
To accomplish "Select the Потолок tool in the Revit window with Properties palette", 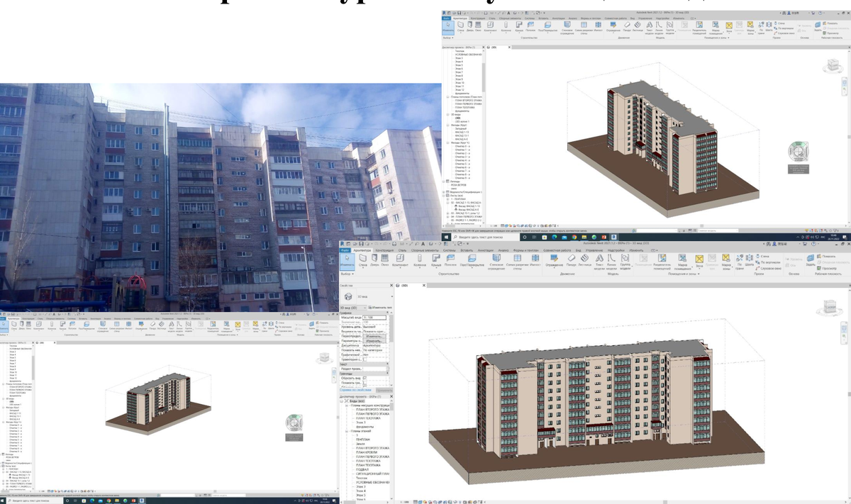I will point(450,260).
